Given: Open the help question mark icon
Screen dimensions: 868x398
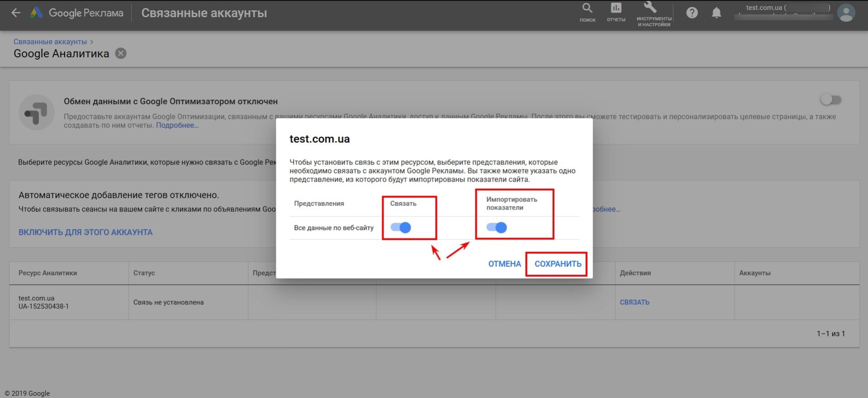Looking at the screenshot, I should click(692, 13).
